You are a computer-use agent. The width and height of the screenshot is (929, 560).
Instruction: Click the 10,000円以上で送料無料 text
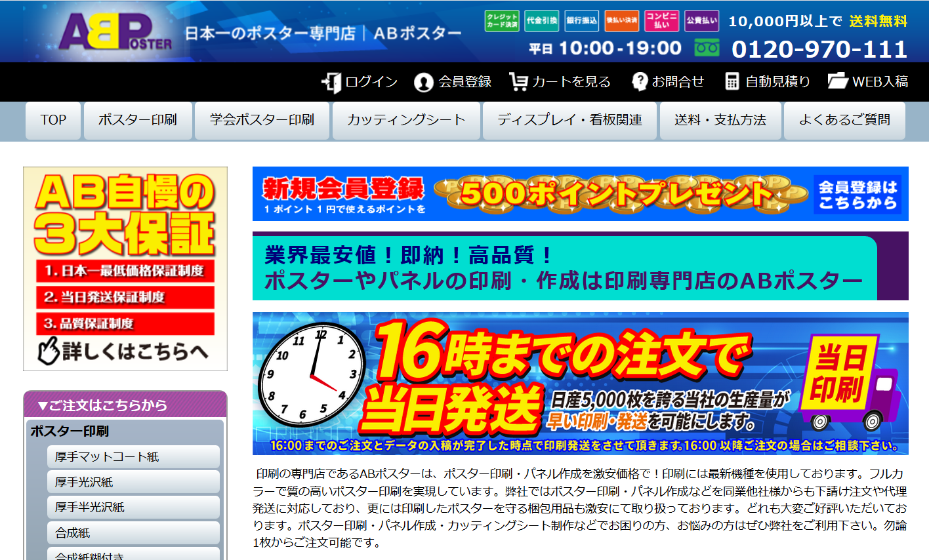[818, 21]
